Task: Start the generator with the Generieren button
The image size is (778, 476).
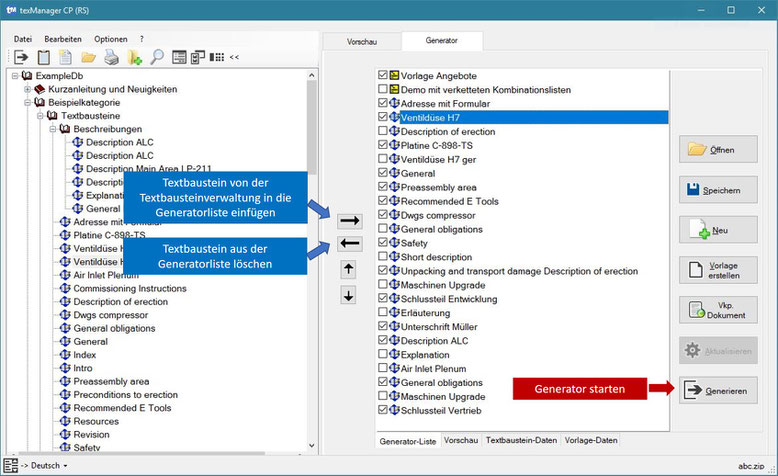Action: pyautogui.click(x=718, y=391)
